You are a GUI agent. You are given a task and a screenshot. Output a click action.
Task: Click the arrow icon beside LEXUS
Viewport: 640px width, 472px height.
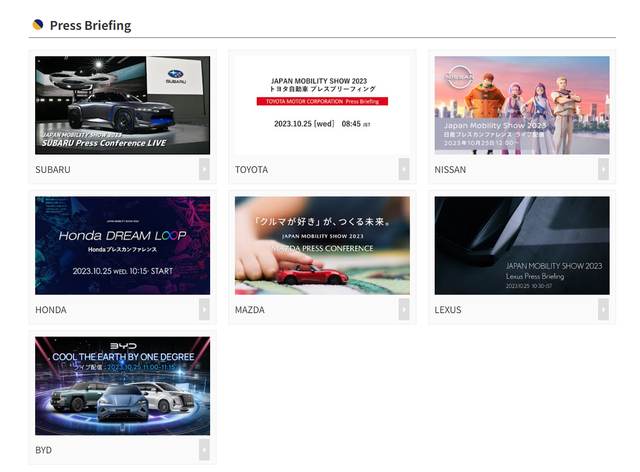(x=604, y=309)
